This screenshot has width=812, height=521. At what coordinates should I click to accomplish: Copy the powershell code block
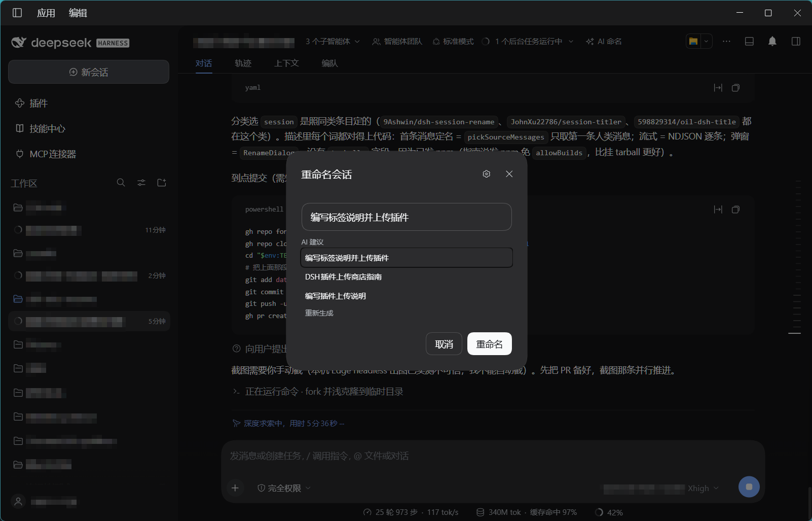[x=735, y=210]
